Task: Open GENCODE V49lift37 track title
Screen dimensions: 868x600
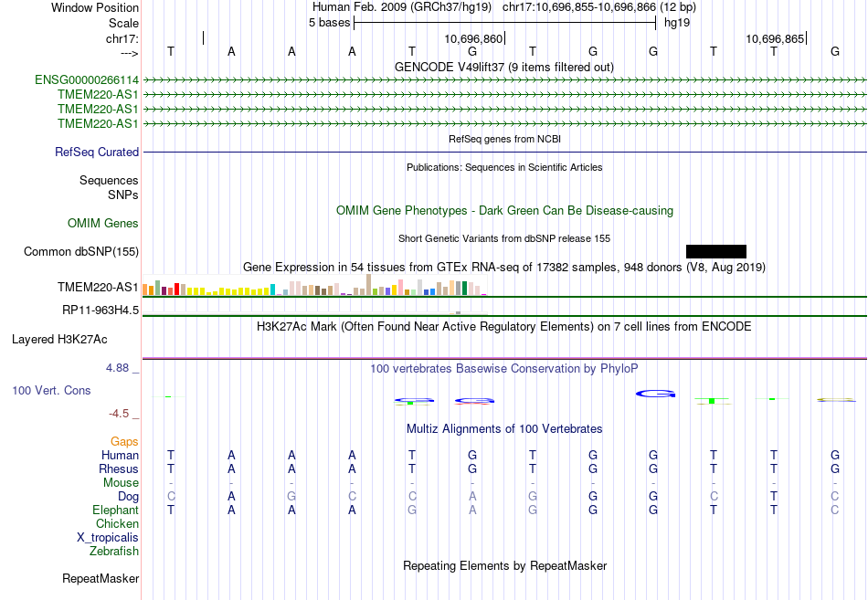Action: coord(503,67)
